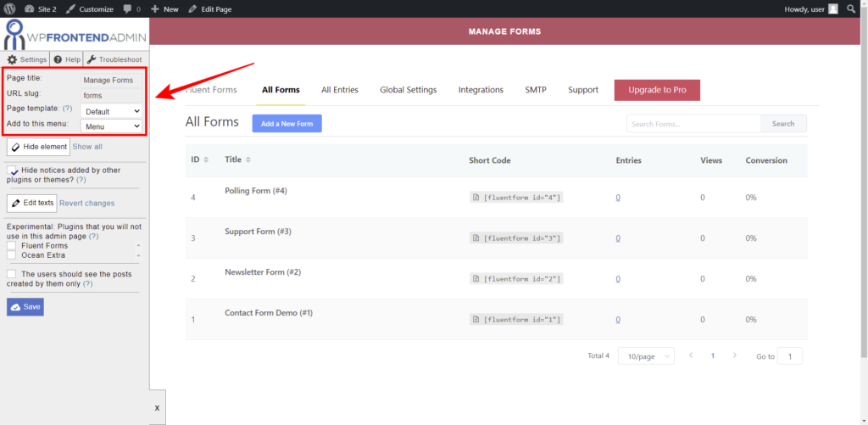
Task: Open Polling Form (#4)
Action: pyautogui.click(x=256, y=191)
